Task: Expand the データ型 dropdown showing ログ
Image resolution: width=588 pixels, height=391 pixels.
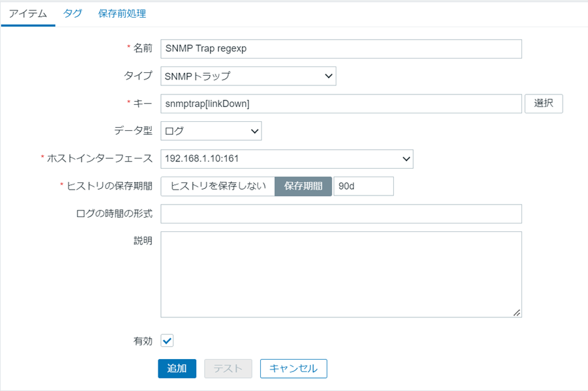Action: [x=211, y=131]
